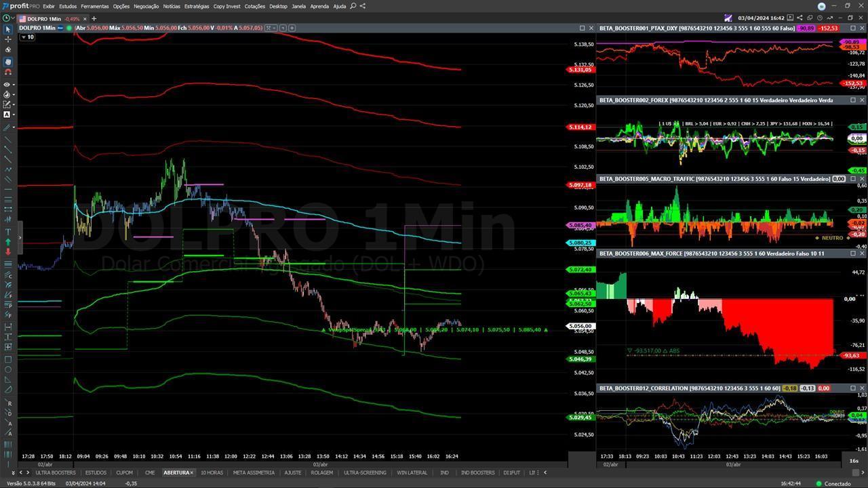The height and width of the screenshot is (488, 868).
Task: Switch to the META ASSIMETRIA tab
Action: [x=254, y=472]
